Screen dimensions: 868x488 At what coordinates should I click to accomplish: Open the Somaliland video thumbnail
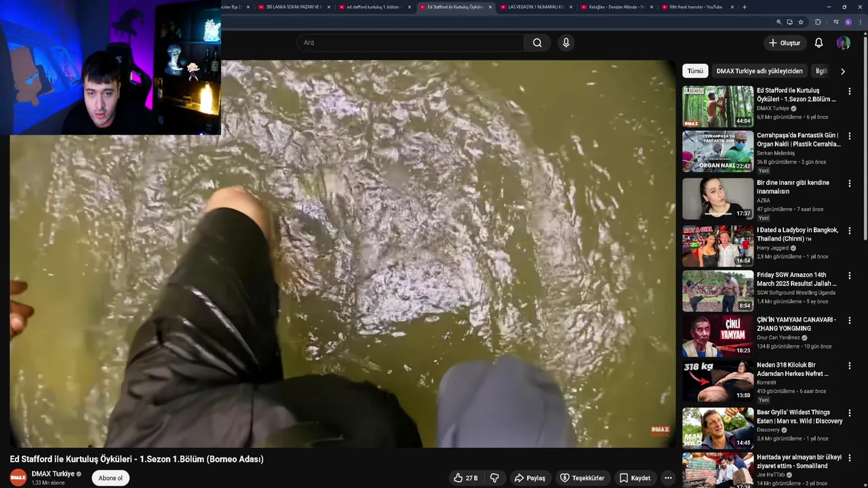tap(717, 470)
